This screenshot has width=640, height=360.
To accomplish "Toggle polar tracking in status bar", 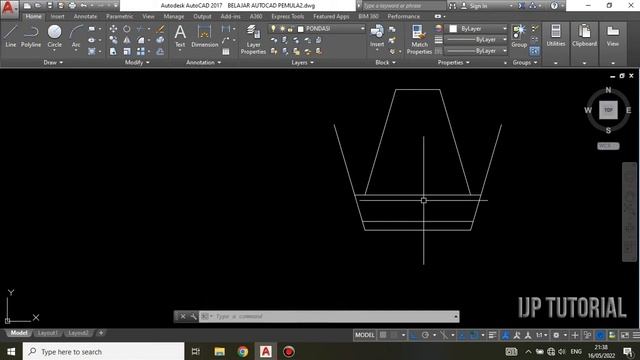I will 425,335.
